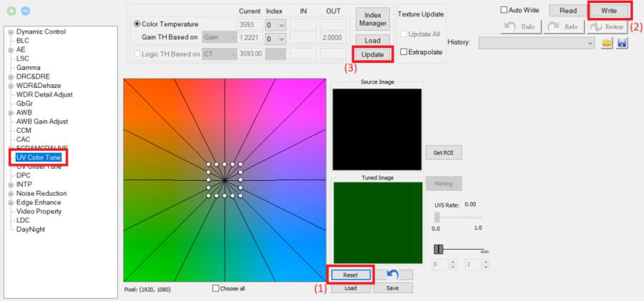
Task: Select CAC in the tree
Action: point(24,139)
